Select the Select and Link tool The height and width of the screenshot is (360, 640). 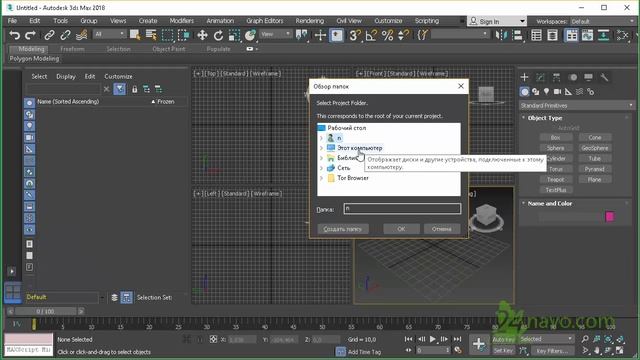click(49, 35)
